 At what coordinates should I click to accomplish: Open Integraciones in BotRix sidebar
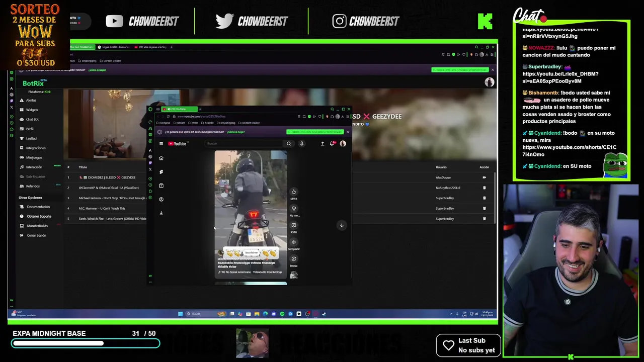[x=36, y=148]
